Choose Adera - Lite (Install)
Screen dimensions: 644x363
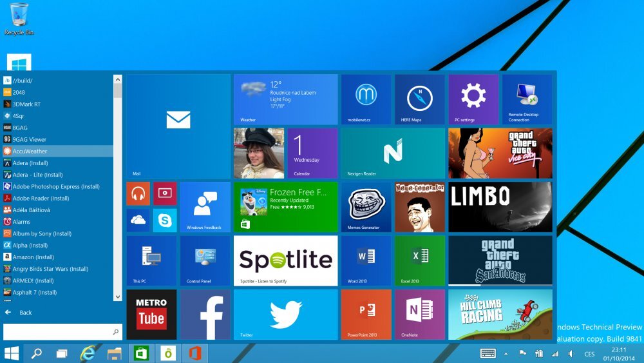coord(57,175)
